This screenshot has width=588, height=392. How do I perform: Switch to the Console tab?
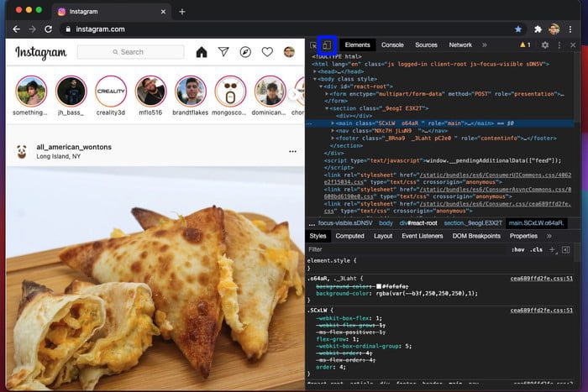(392, 45)
